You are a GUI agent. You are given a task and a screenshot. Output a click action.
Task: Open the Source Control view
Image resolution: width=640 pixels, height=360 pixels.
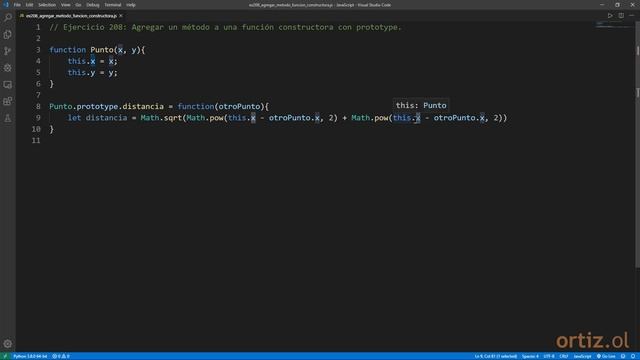tap(8, 51)
